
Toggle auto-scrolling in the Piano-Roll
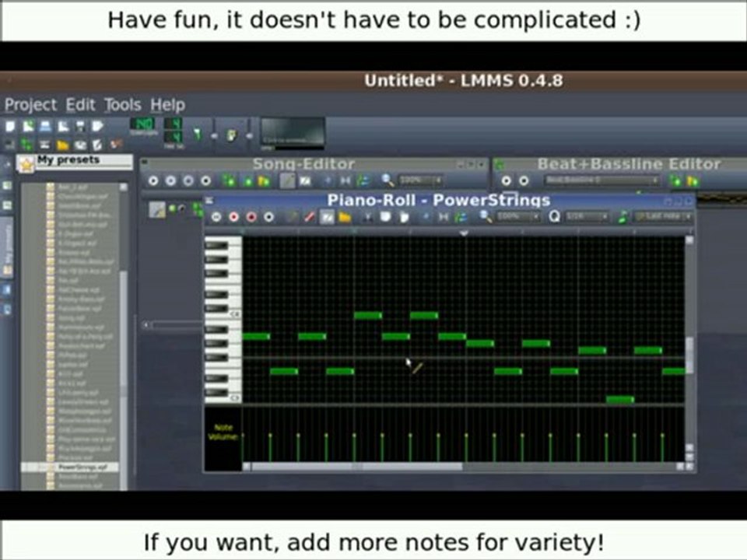coord(426,217)
